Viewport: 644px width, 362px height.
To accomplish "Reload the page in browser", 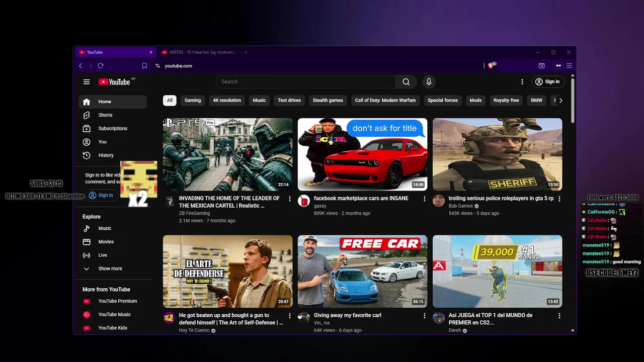I will [101, 66].
